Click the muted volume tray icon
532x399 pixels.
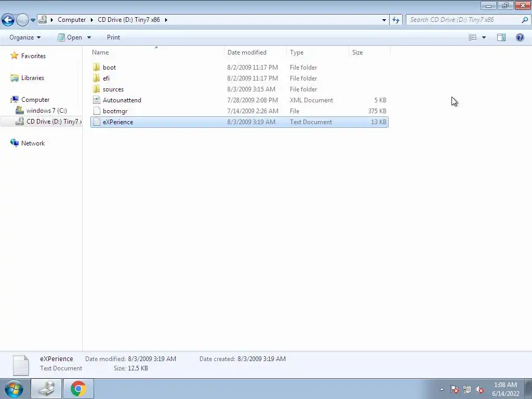(x=480, y=390)
